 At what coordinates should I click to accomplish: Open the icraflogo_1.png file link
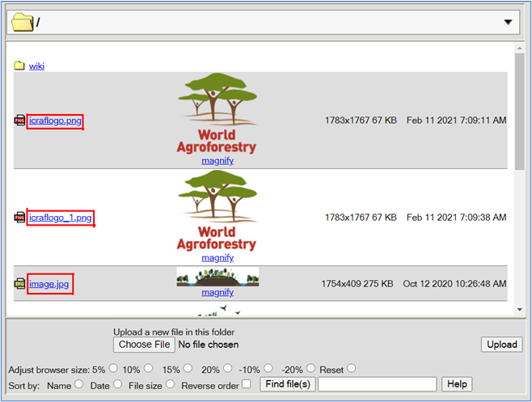60,218
